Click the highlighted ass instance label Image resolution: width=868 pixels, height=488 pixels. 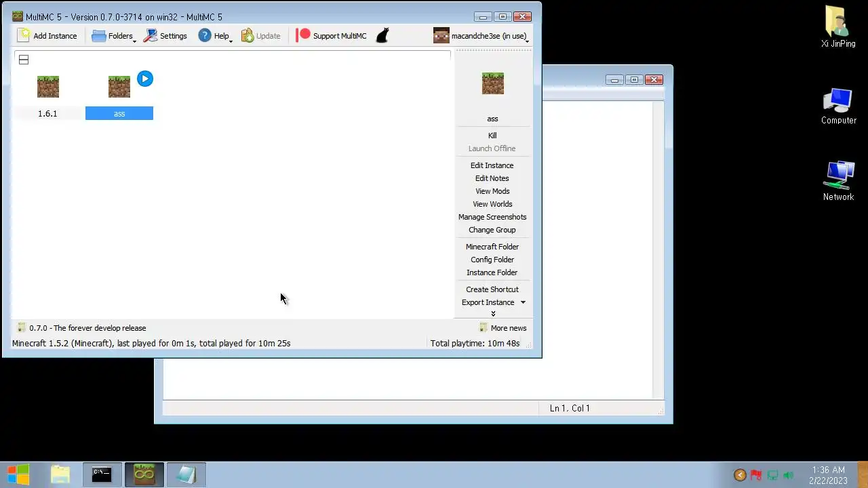pyautogui.click(x=119, y=114)
